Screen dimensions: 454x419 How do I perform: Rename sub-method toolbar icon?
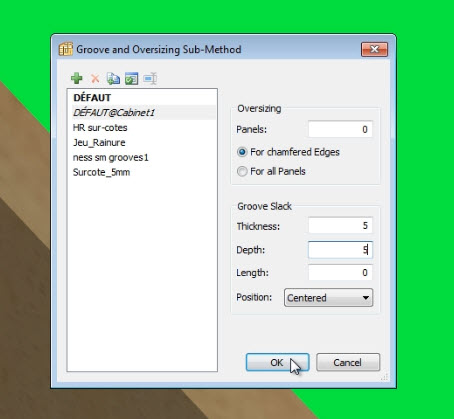click(150, 79)
